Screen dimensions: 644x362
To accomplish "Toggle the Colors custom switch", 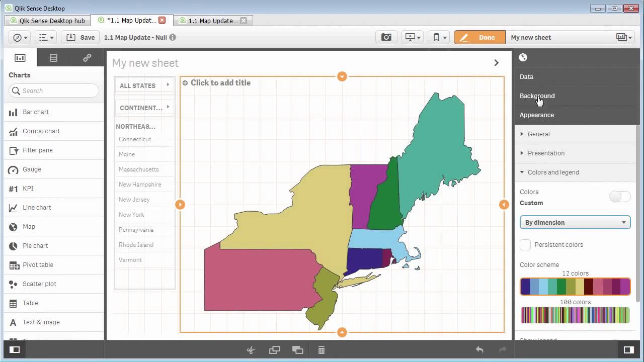I will pos(619,197).
